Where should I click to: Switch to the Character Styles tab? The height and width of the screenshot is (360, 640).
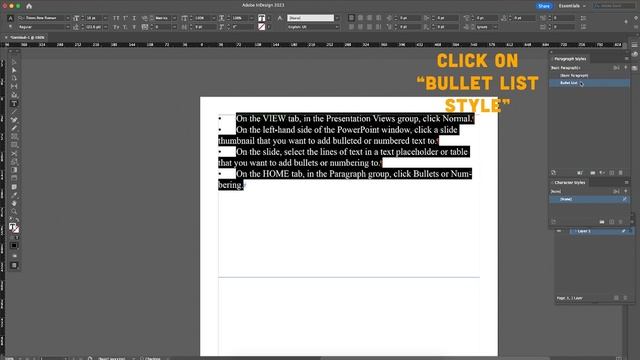coord(570,182)
